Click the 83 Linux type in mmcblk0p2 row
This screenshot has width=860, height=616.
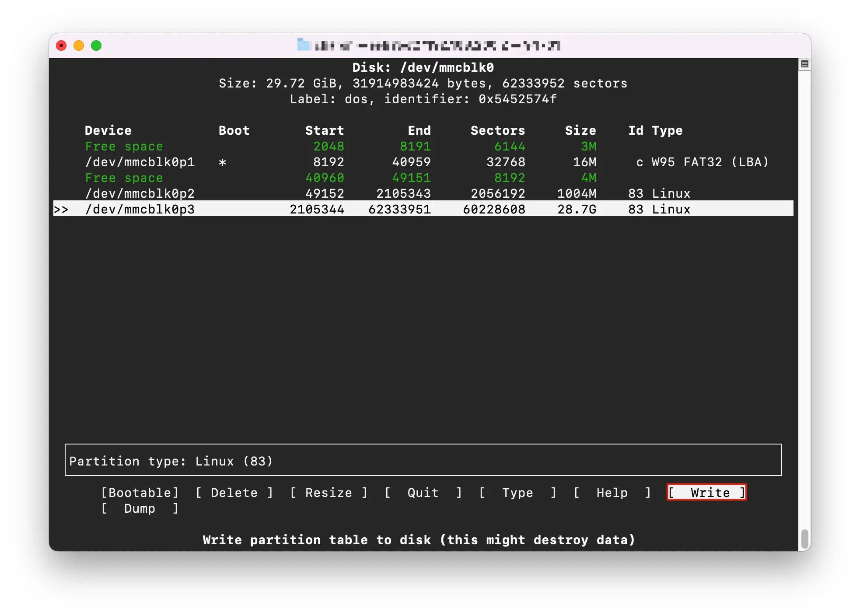tap(659, 193)
